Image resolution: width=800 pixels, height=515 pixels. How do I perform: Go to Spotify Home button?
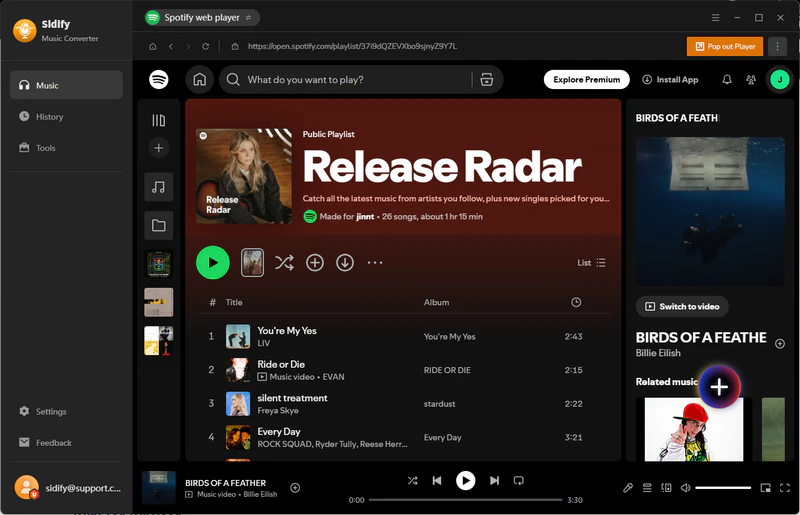click(x=199, y=80)
